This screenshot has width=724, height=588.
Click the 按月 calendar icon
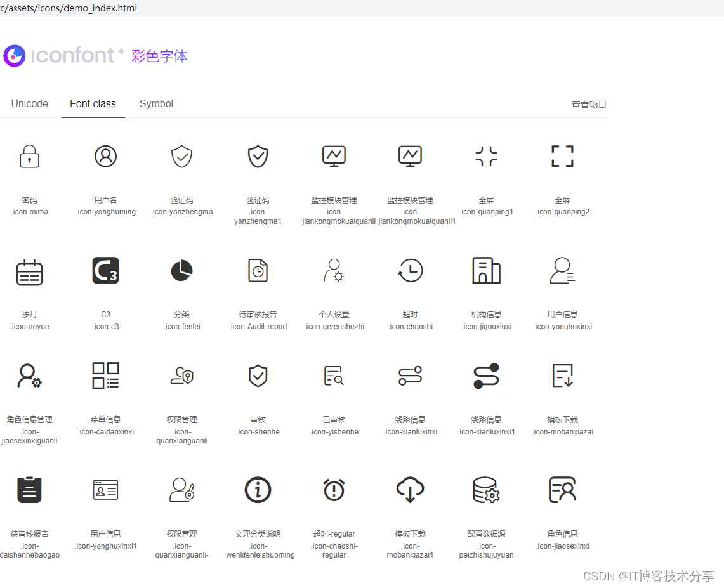point(30,270)
